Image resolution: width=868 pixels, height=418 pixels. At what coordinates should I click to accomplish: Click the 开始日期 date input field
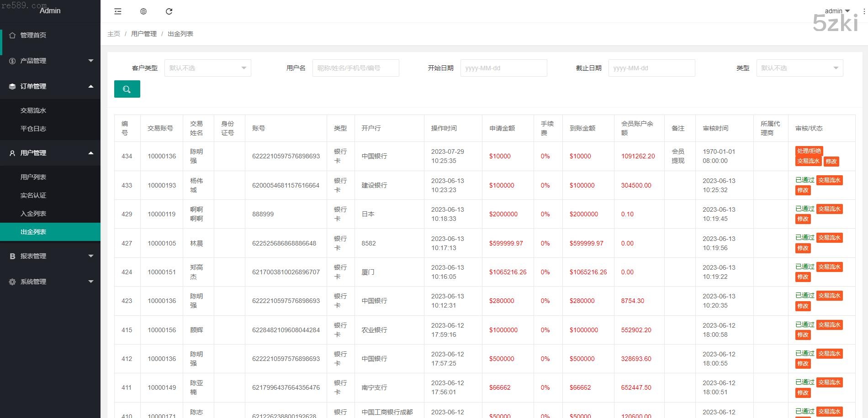tap(503, 68)
